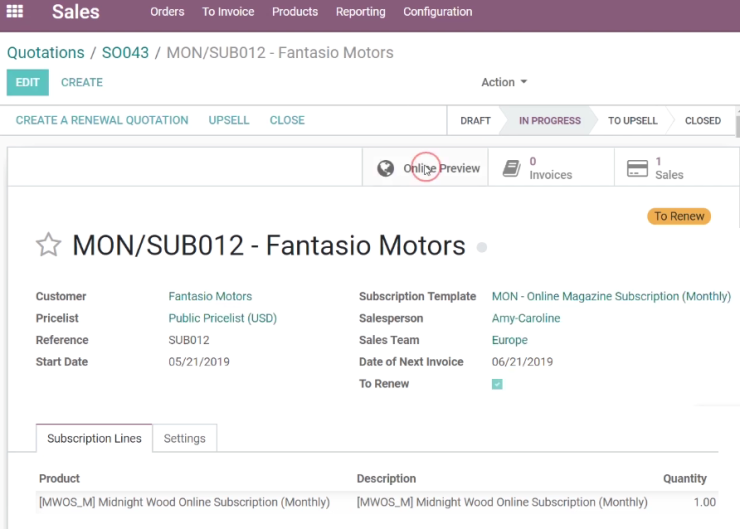Click Create a Renewal Quotation
Viewport: 740px width, 529px height.
click(x=102, y=120)
